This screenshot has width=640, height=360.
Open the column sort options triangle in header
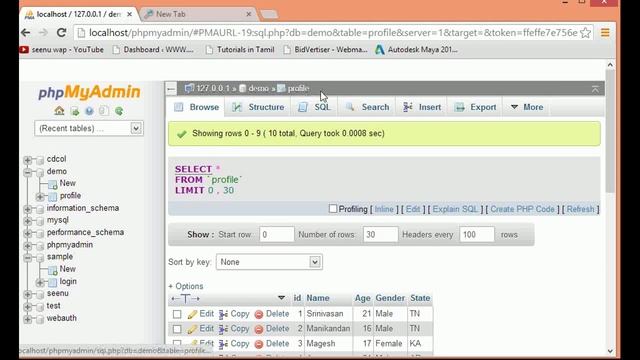pos(281,298)
